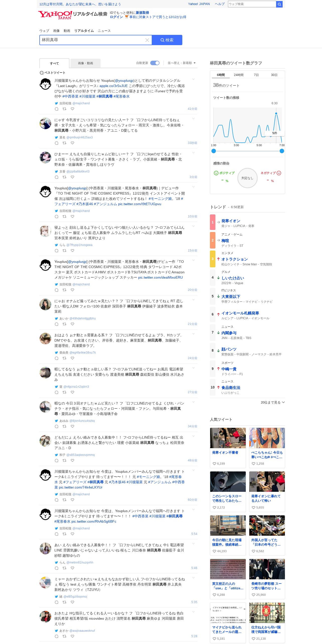
Task: Like the tweet by 菜名 @qm9uqir4625ax3
Action: [72, 143]
